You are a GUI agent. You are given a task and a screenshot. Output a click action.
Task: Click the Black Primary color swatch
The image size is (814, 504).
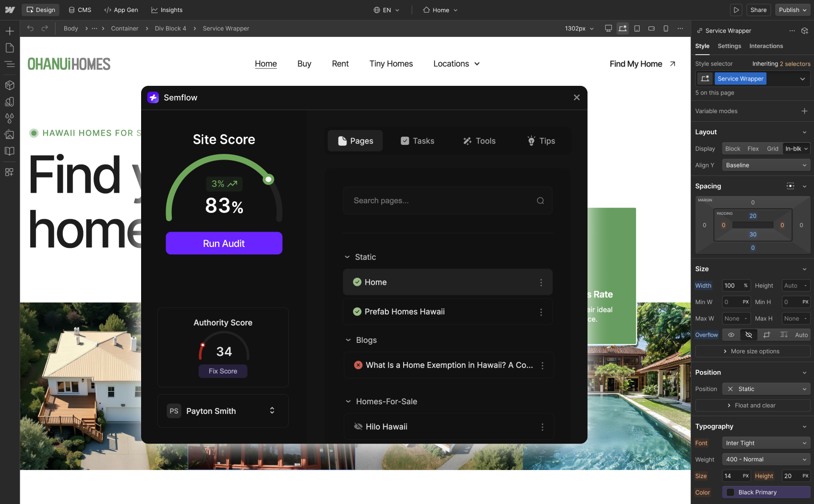(730, 492)
